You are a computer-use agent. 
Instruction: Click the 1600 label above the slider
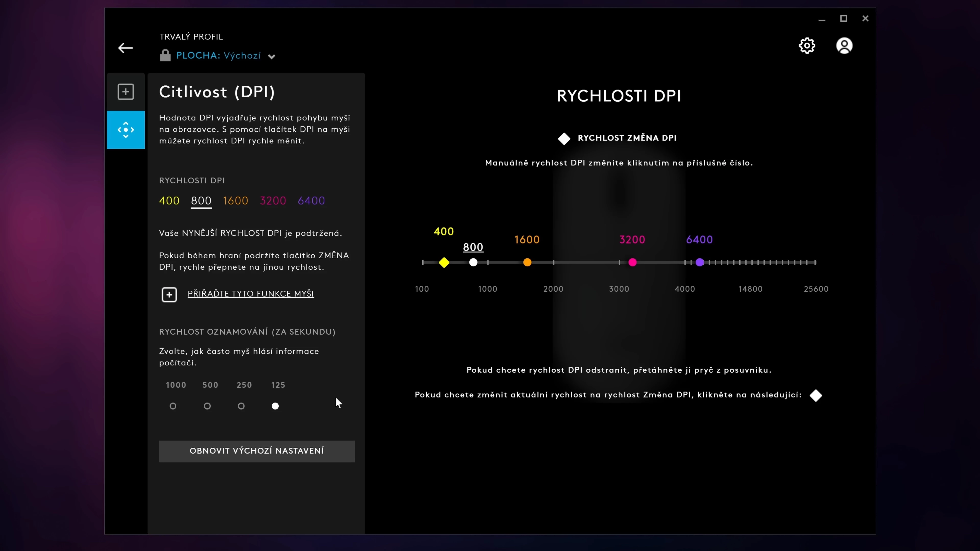[x=527, y=240]
